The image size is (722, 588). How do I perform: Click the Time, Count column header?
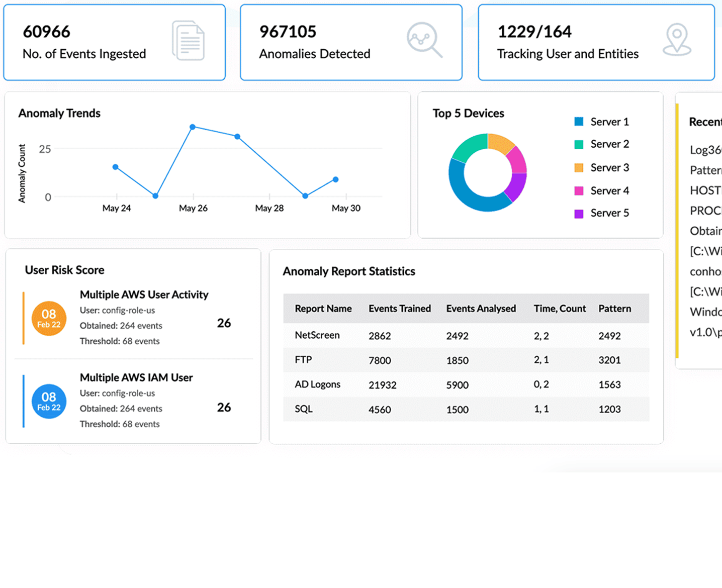click(560, 309)
